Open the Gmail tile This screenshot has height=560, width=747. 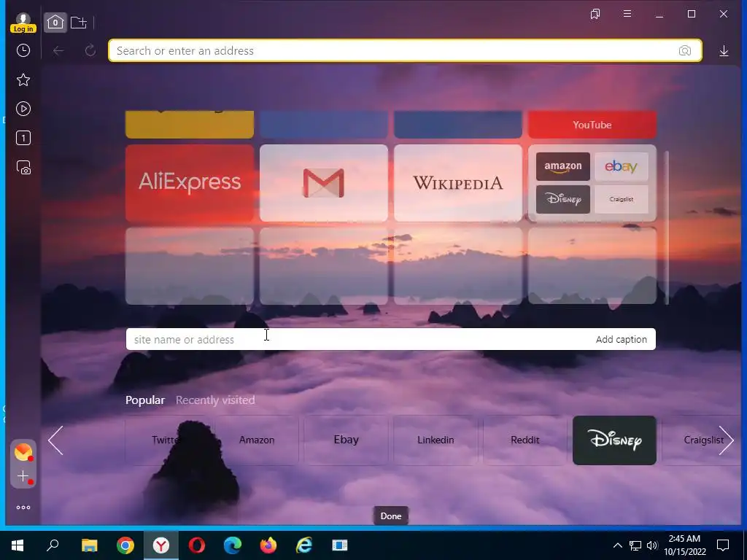(x=324, y=183)
